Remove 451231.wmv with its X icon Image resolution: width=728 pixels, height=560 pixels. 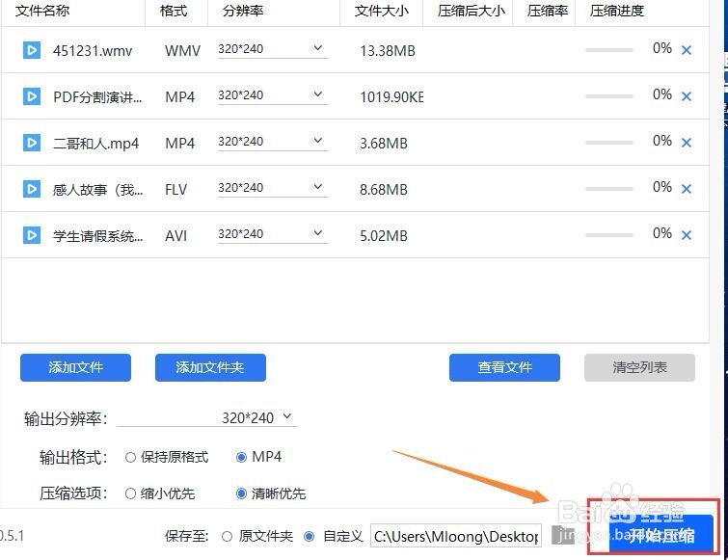(687, 50)
